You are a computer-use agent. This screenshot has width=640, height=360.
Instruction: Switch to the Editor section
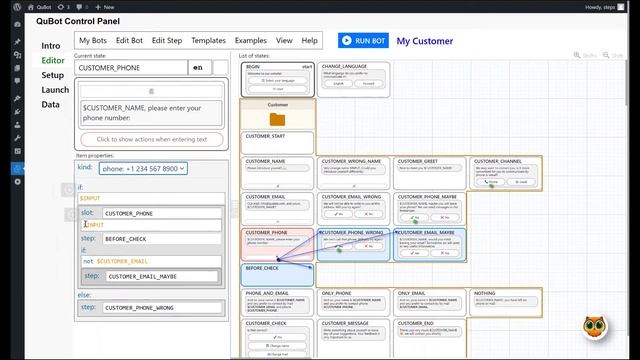(x=53, y=60)
